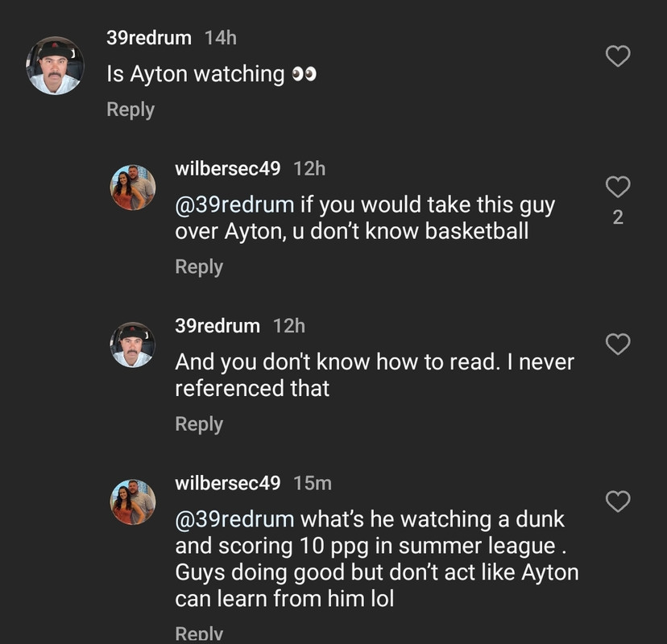Reply to 'I never referenced that' comment
The height and width of the screenshot is (644, 667).
click(199, 423)
